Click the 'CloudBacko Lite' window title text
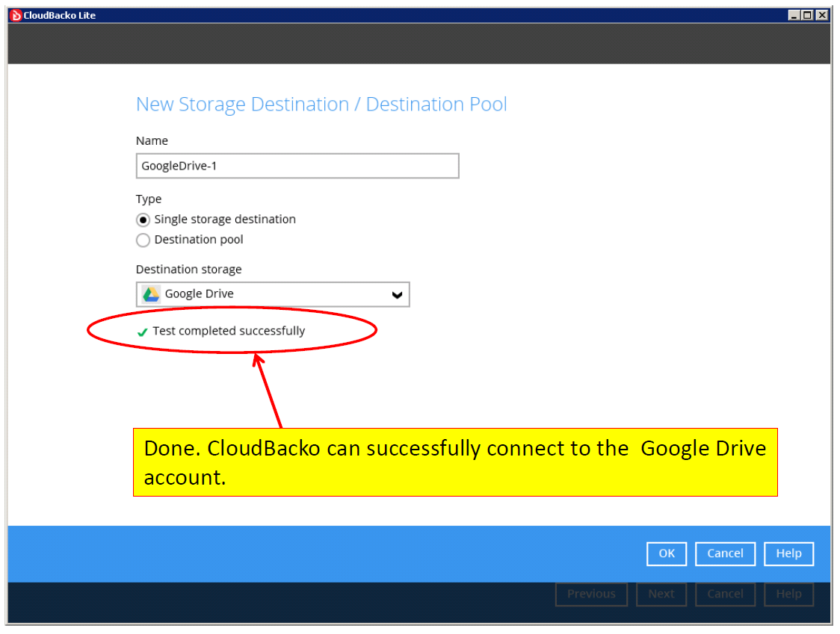This screenshot has width=840, height=634. (60, 16)
